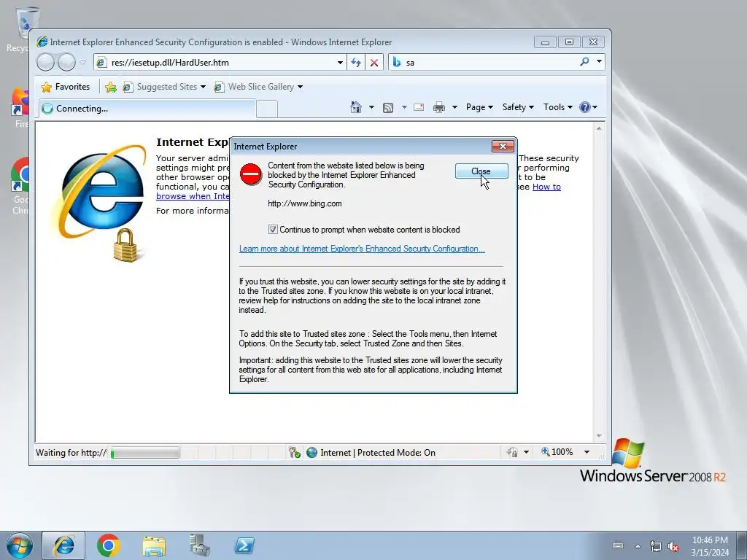Click the Waiting for http:// status text
The width and height of the screenshot is (747, 560).
pos(71,452)
